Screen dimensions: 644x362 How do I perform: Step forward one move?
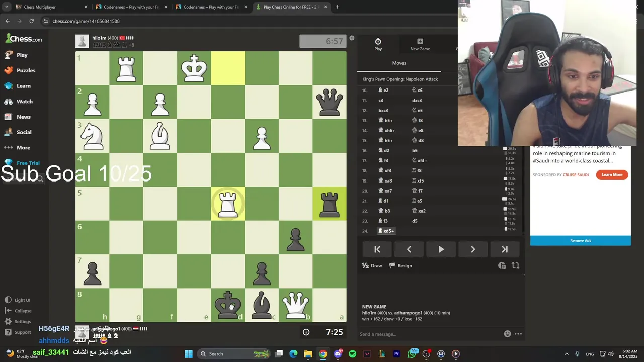[472, 249]
